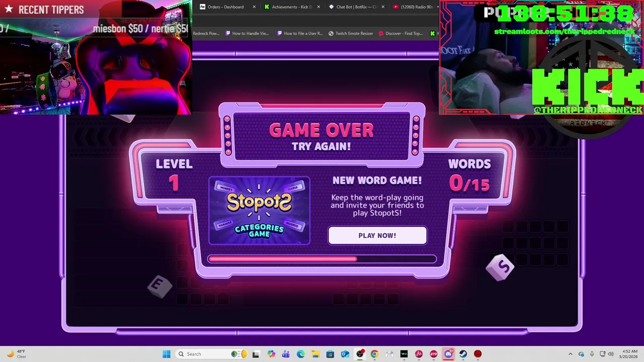Image resolution: width=644 pixels, height=362 pixels.
Task: Close the Achievements - Kick tab
Action: pos(318,7)
